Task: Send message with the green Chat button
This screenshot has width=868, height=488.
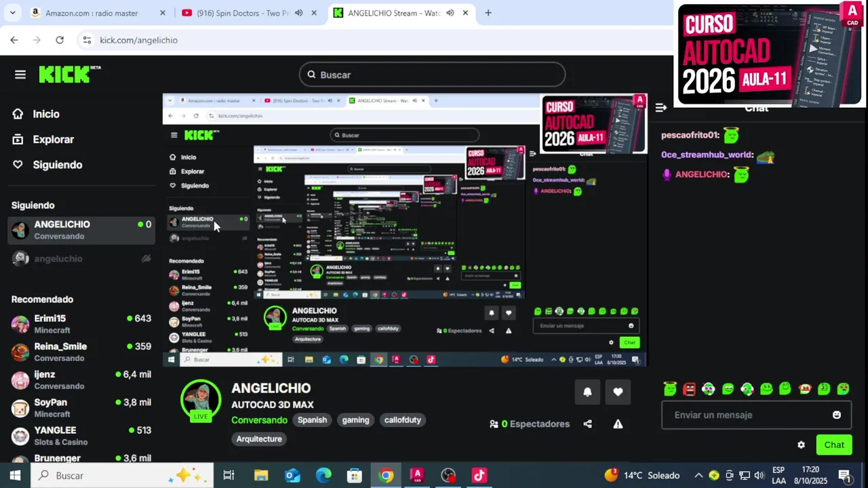Action: tap(834, 445)
